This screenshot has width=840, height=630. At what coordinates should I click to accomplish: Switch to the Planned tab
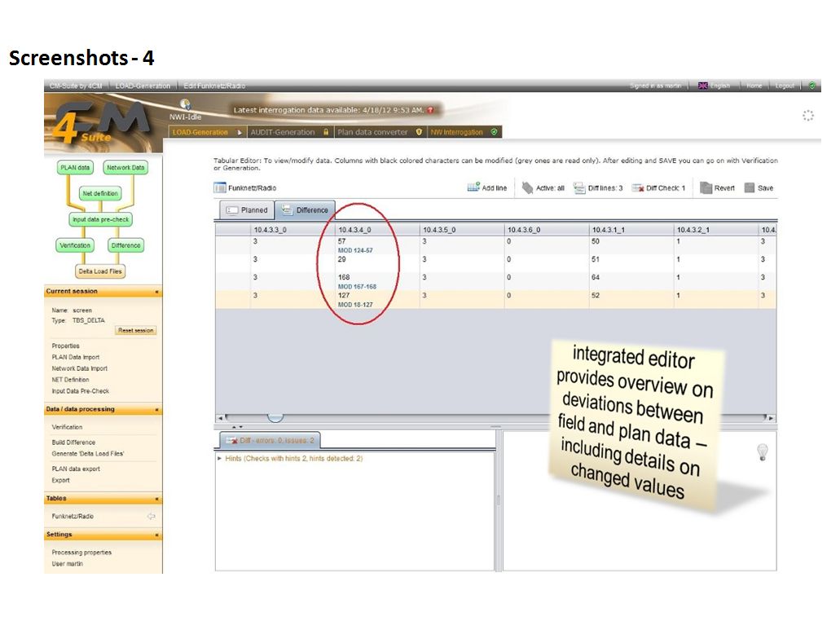(x=247, y=210)
